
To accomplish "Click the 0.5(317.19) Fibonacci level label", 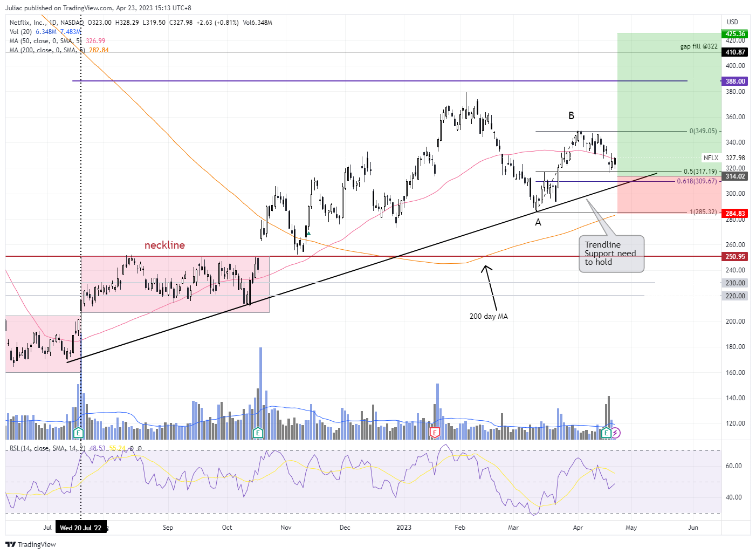I will click(700, 172).
